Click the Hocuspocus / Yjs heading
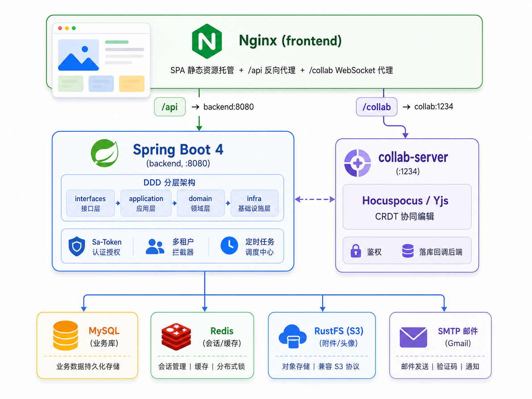This screenshot has height=399, width=532. (x=405, y=200)
